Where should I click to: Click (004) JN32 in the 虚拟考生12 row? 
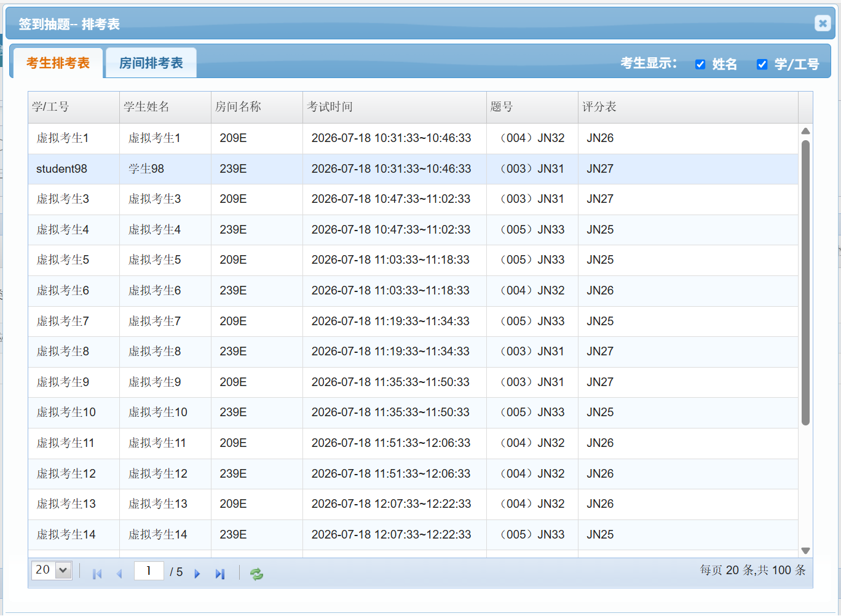[x=532, y=474]
